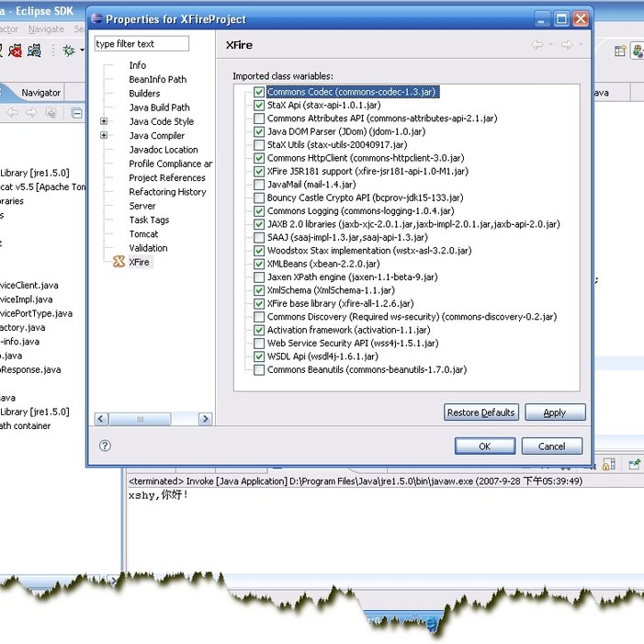Image resolution: width=644 pixels, height=644 pixels.
Task: Click right scroll arrow of properties tree
Action: coord(206,419)
